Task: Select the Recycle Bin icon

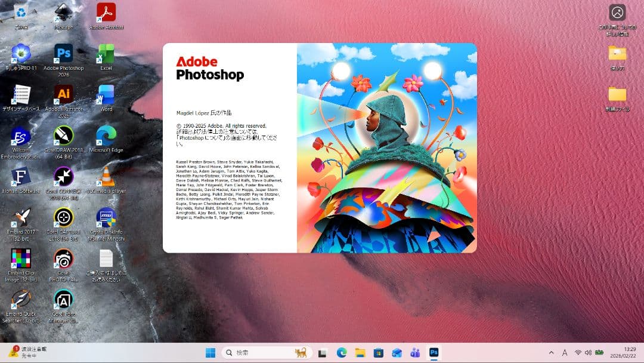Action: 21,13
